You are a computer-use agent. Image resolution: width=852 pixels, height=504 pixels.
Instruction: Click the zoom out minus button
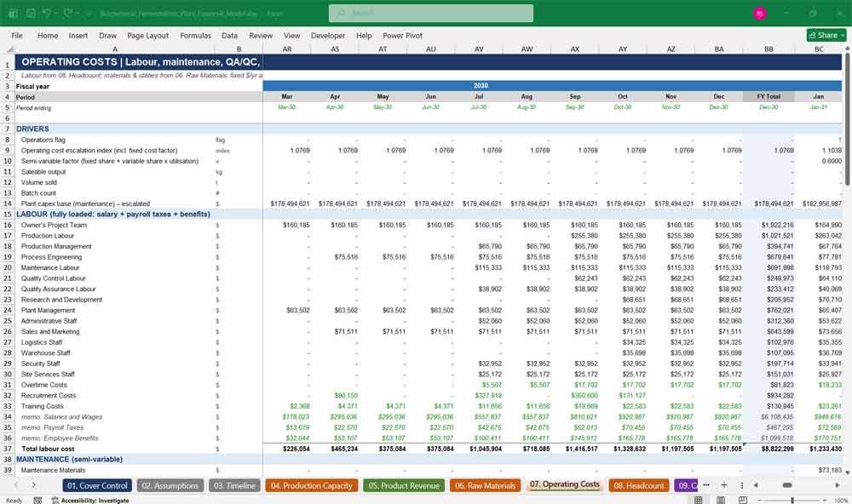point(760,500)
